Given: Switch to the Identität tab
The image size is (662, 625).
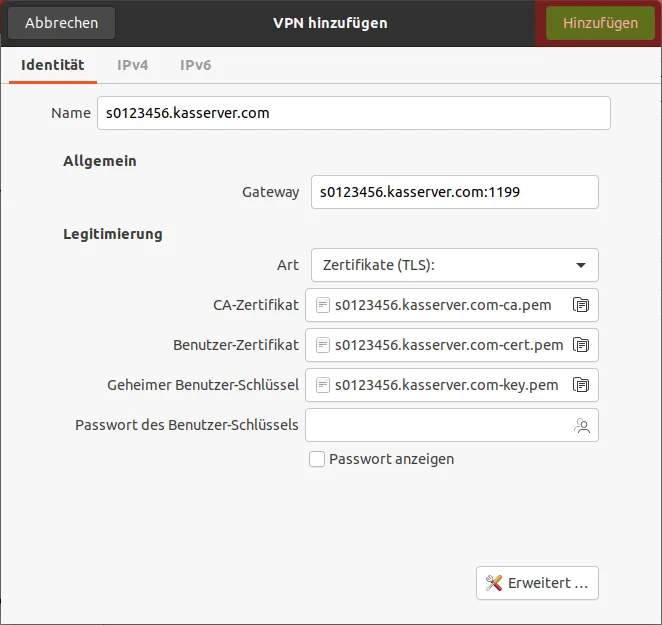Looking at the screenshot, I should pyautogui.click(x=53, y=65).
